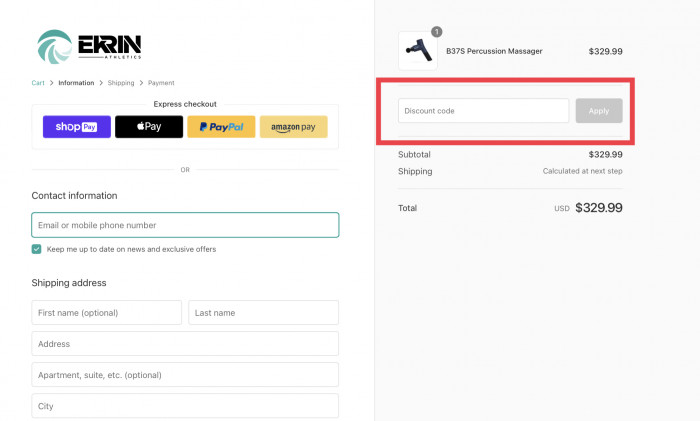Click the quantity badge on product image
The image size is (700, 421).
[x=437, y=32]
